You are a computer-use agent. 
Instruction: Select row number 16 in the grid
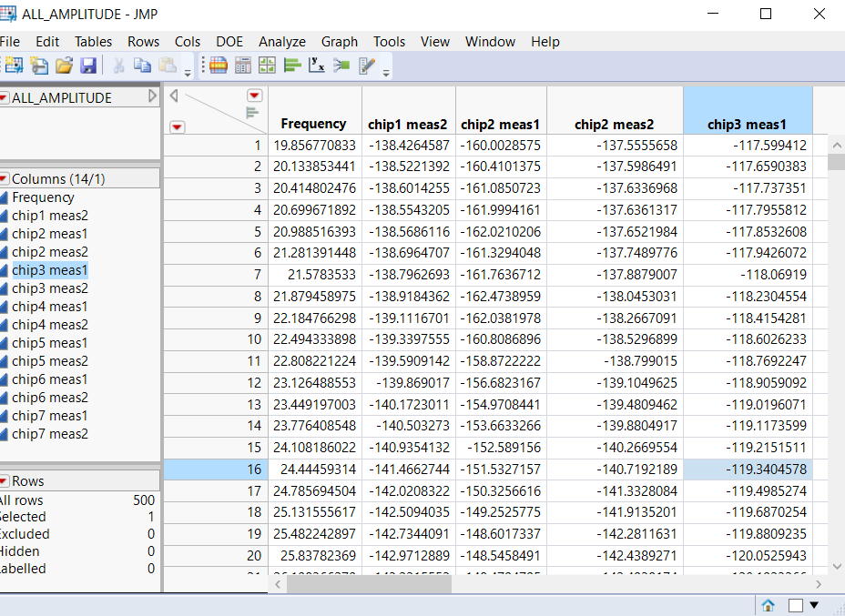[x=216, y=469]
